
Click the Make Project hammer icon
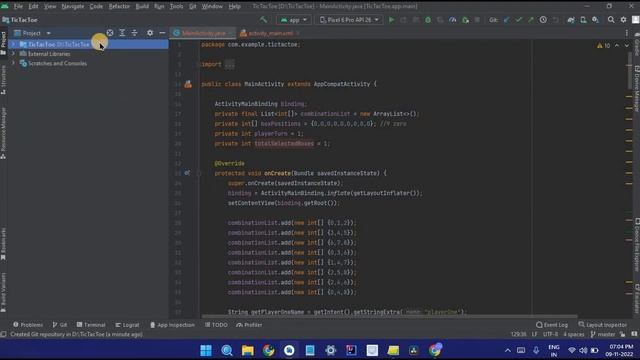264,20
